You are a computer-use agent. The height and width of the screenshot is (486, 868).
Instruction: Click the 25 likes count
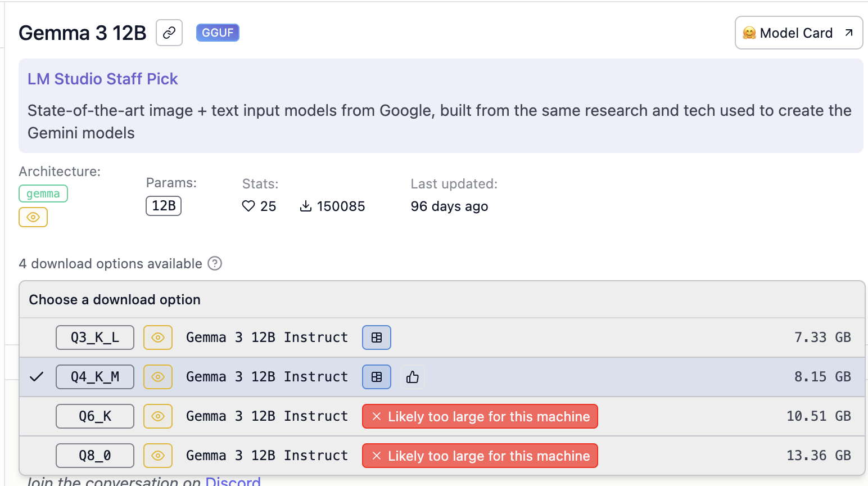268,206
